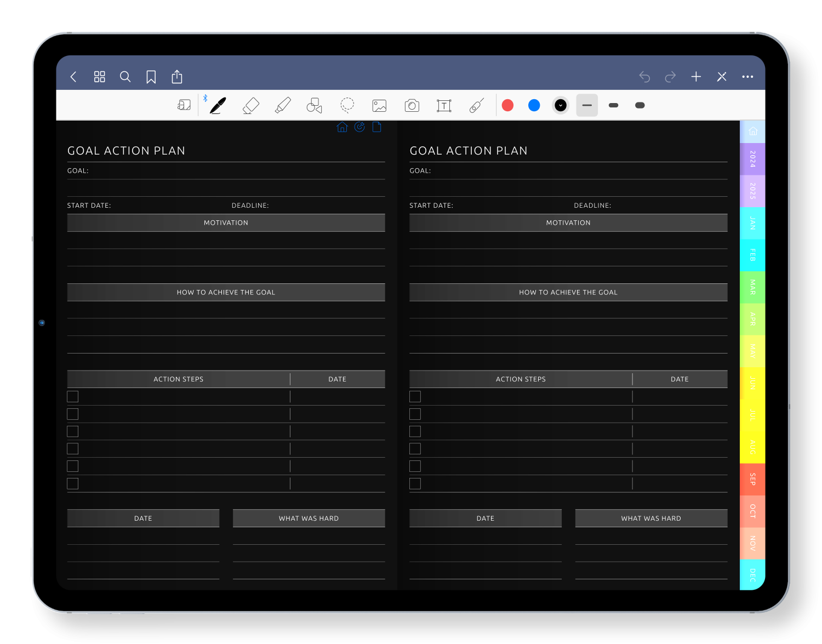Click the blue page icon on page

(x=377, y=127)
